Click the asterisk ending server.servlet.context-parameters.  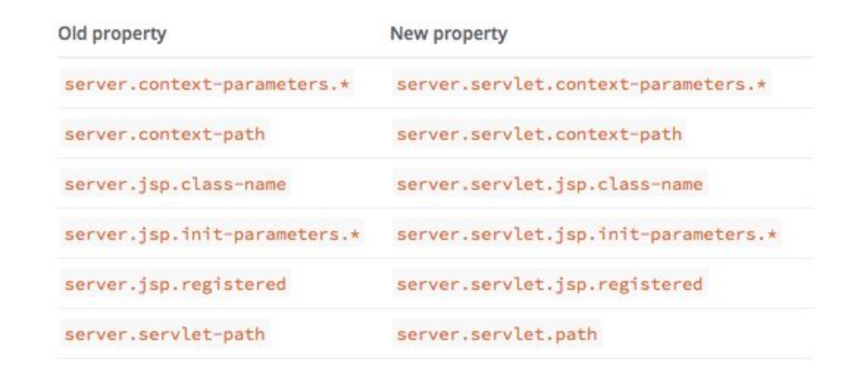[x=761, y=85]
